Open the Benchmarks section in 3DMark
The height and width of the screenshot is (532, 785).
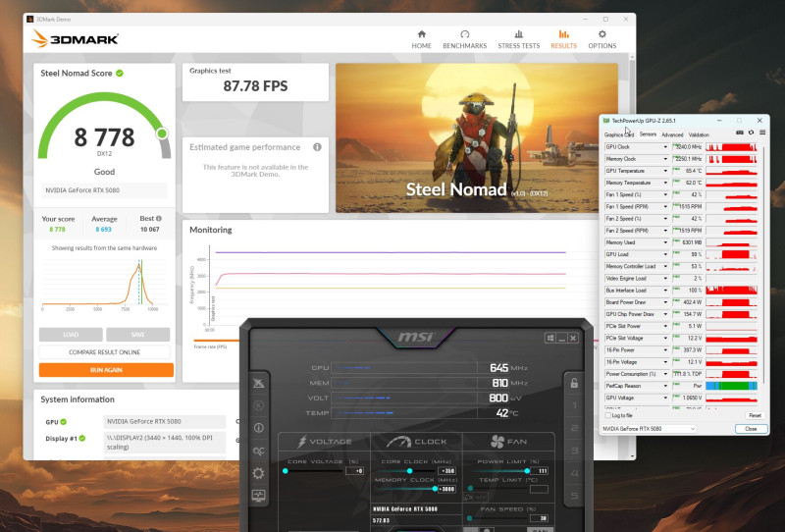pos(464,39)
